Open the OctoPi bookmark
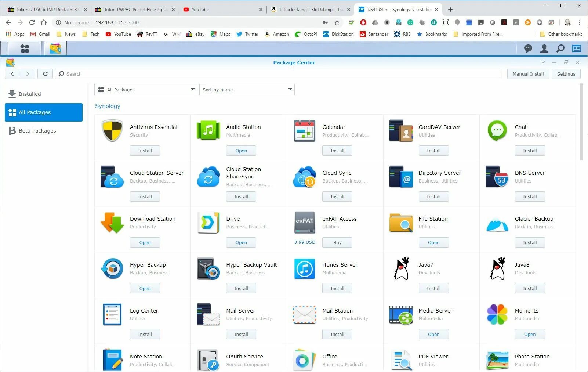588x372 pixels. (306, 34)
